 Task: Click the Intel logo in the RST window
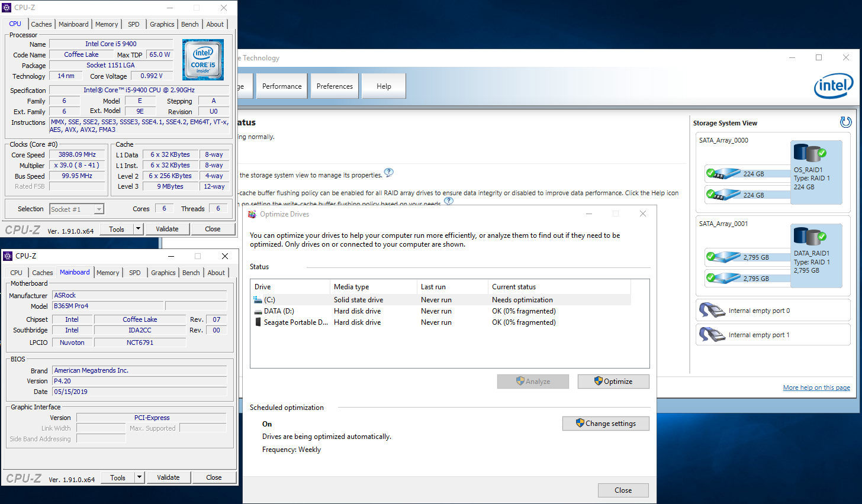pos(834,86)
